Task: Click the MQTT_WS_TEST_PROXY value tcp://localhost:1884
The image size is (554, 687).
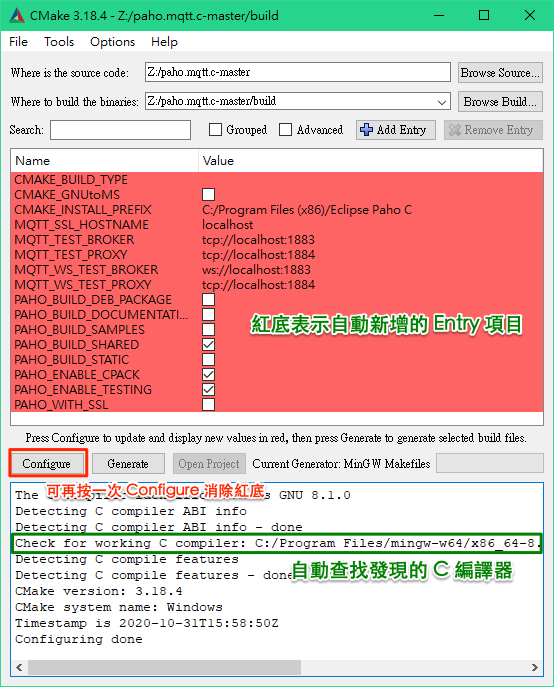Action: 258,285
